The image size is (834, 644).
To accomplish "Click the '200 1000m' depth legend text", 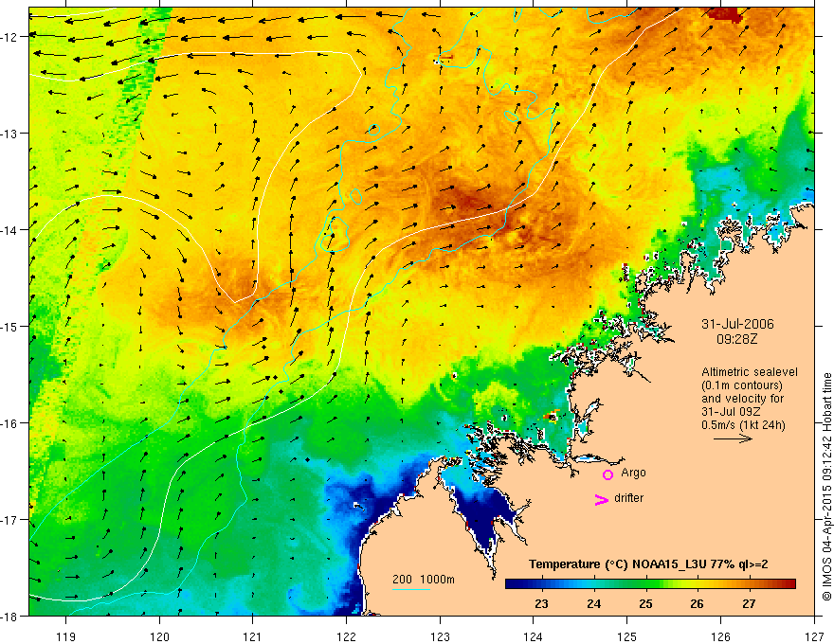I will pyautogui.click(x=424, y=580).
